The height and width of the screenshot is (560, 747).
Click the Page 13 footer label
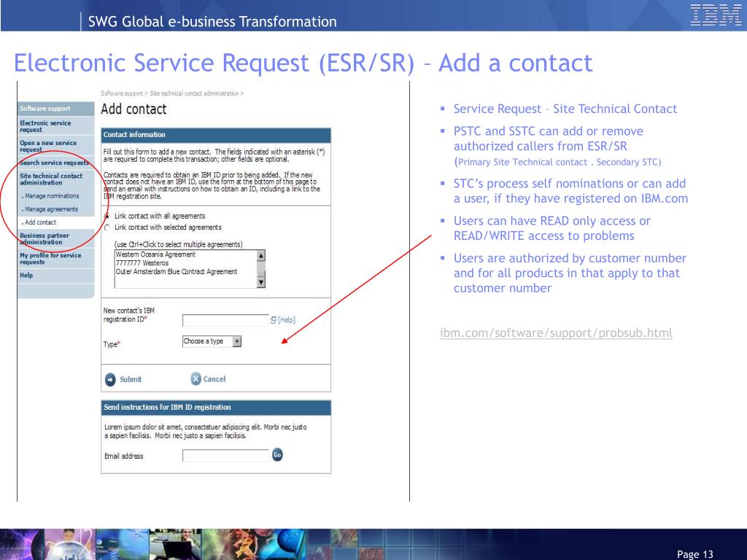pos(695,554)
